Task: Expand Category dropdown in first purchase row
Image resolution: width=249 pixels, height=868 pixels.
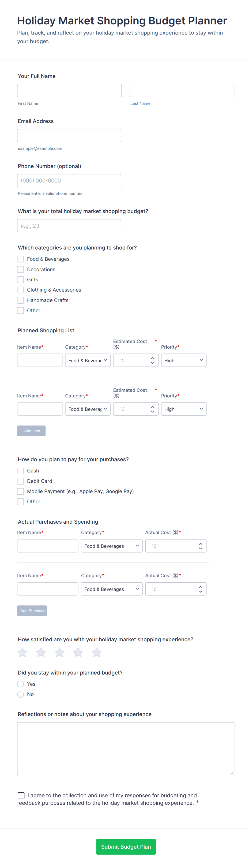Action: pos(111,546)
